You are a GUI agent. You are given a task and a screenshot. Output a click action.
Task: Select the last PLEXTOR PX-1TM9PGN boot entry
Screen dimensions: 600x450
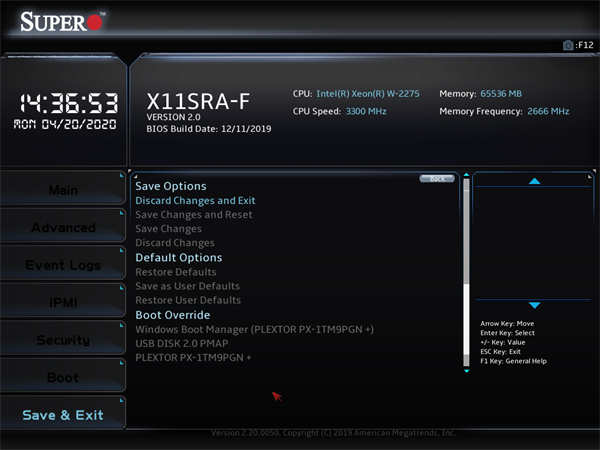click(193, 358)
